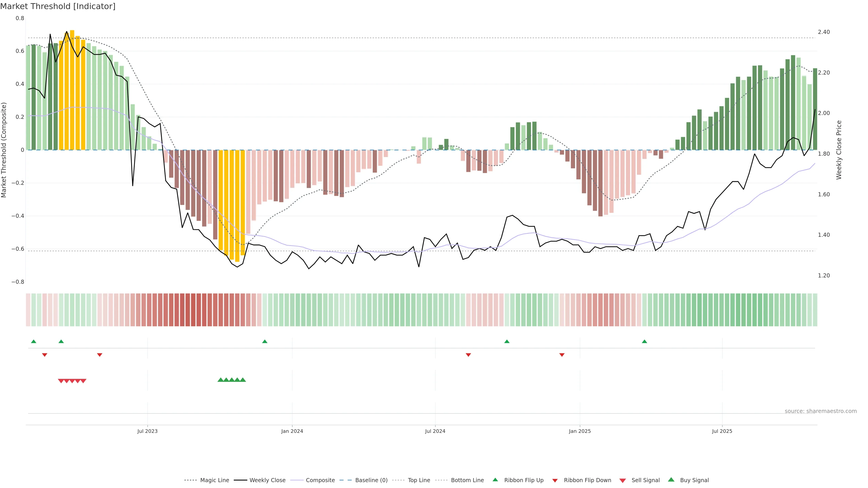Click Ribbon Flip Down legend triangle icon
868x488 pixels.
click(555, 481)
